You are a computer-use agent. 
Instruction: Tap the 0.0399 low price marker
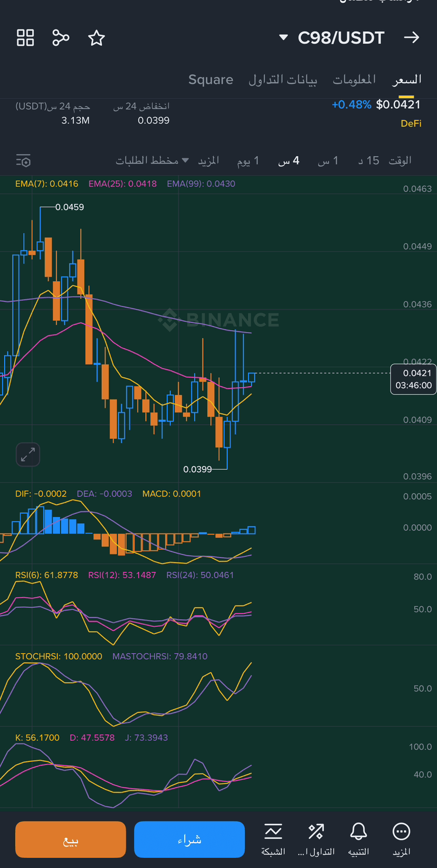click(x=197, y=469)
